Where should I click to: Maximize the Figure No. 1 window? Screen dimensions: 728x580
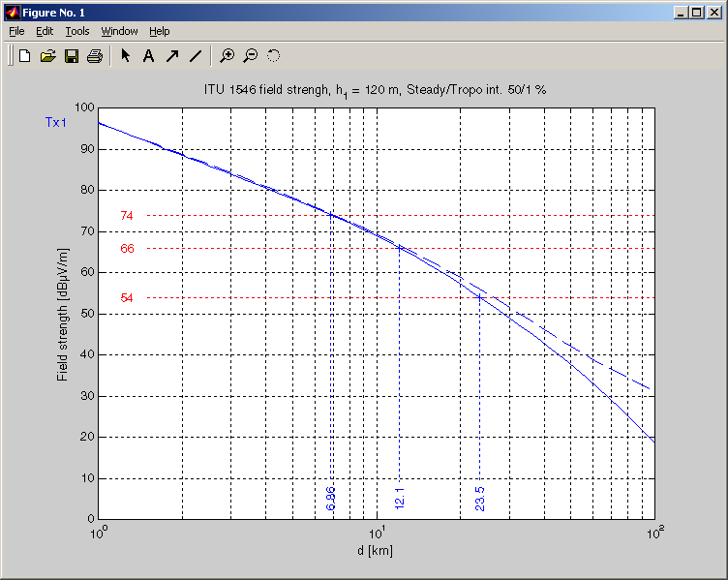[697, 13]
